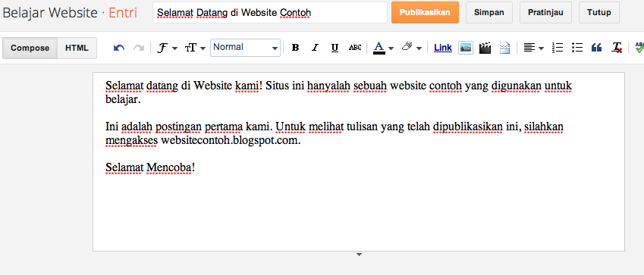The width and height of the screenshot is (644, 275).
Task: Expand the editor using bottom arrow
Action: (x=359, y=255)
